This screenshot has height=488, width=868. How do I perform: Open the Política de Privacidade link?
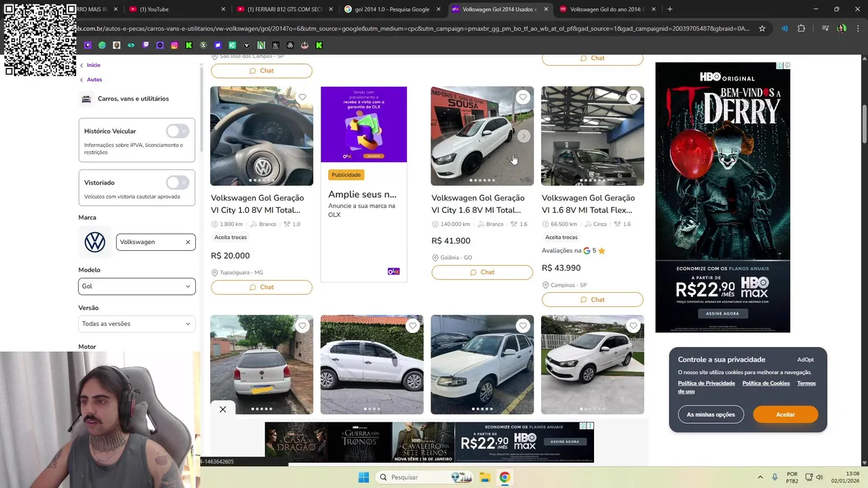(707, 383)
